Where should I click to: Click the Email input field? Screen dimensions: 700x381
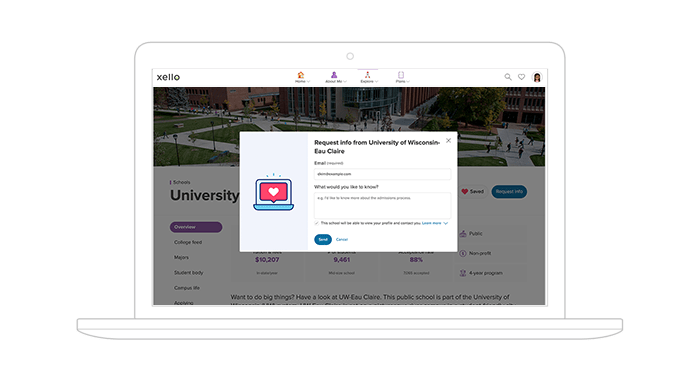point(383,174)
